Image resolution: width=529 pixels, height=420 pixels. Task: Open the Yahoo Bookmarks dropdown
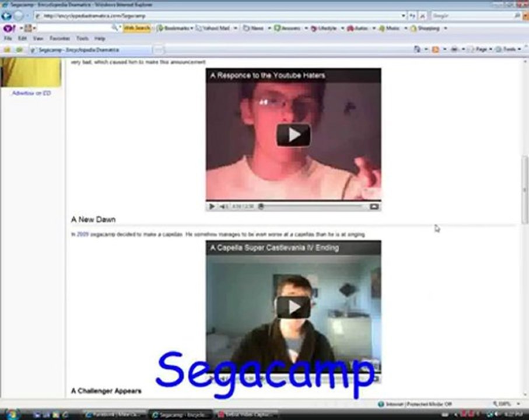[192, 29]
